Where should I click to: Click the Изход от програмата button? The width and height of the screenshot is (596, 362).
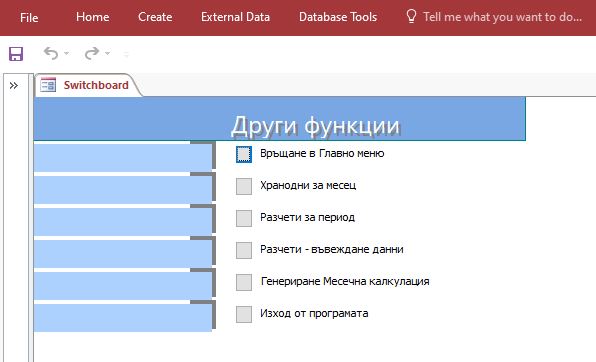pos(244,314)
